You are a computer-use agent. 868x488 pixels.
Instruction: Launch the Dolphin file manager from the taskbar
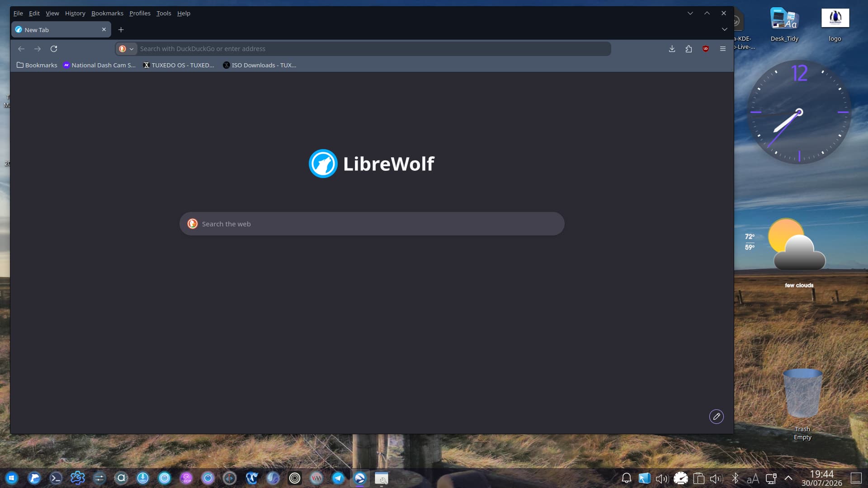pos(34,478)
